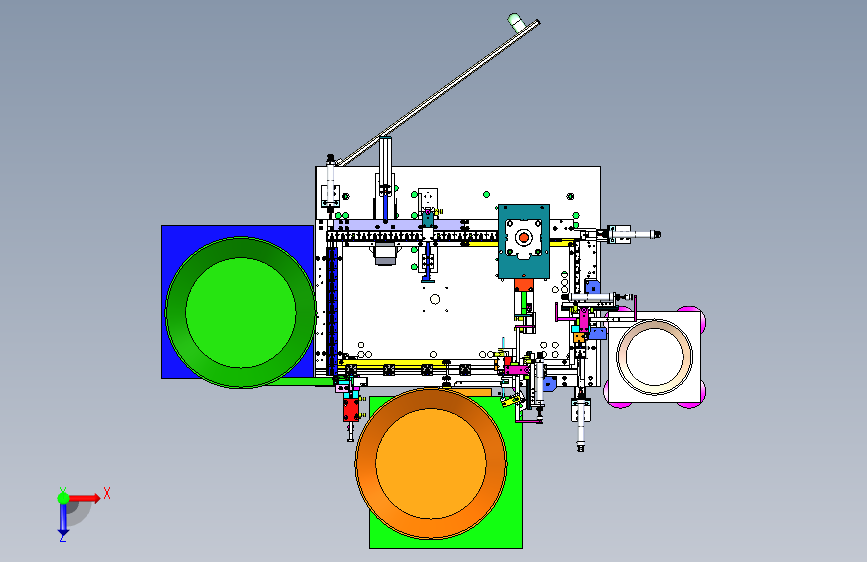Click the blue Z axis arrow of the triad
This screenshot has height=562, width=867.
[63, 518]
